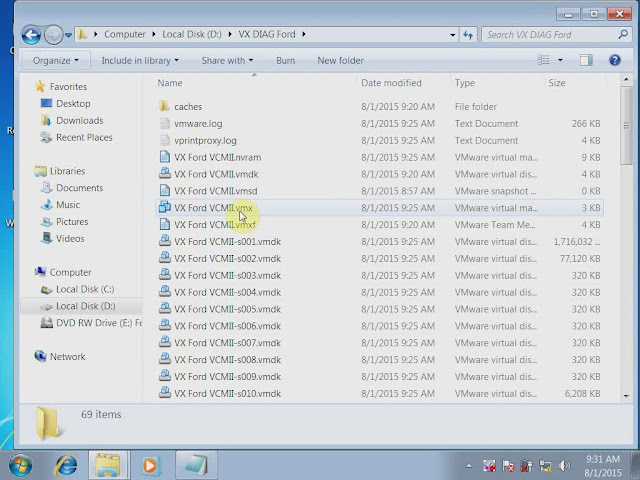640x480 pixels.
Task: Click the volume speaker tray icon
Action: tap(564, 466)
